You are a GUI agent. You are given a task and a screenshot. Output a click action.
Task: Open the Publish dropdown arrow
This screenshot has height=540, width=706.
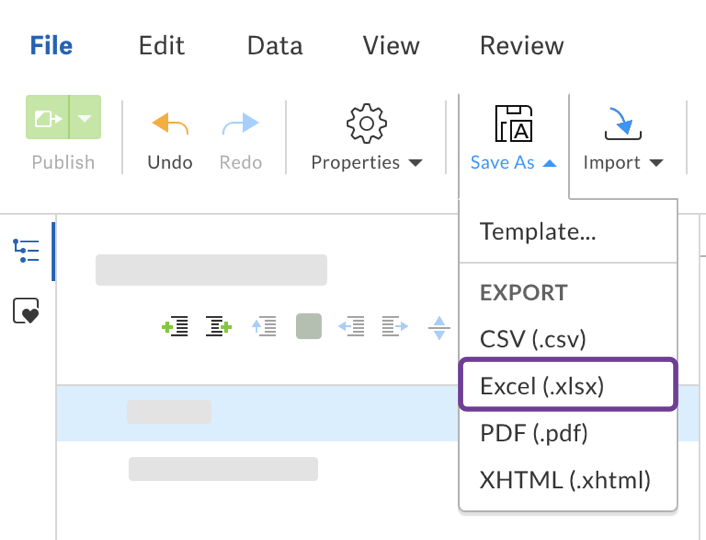[86, 118]
